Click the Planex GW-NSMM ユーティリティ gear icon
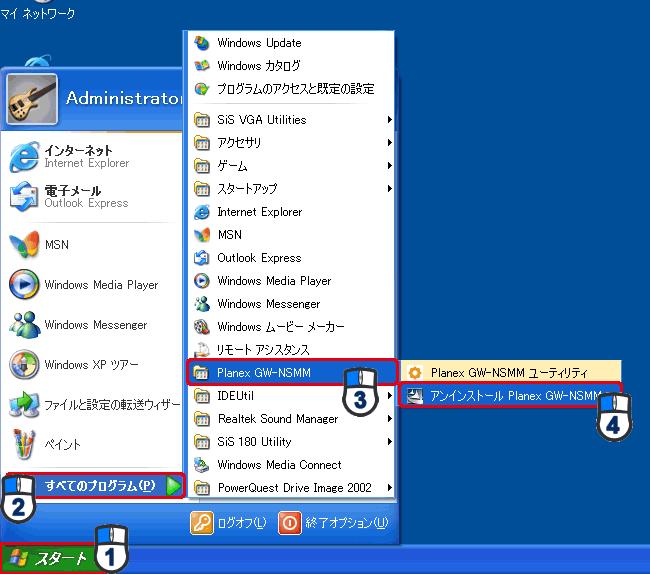Screen dimensions: 650x574 tap(415, 373)
